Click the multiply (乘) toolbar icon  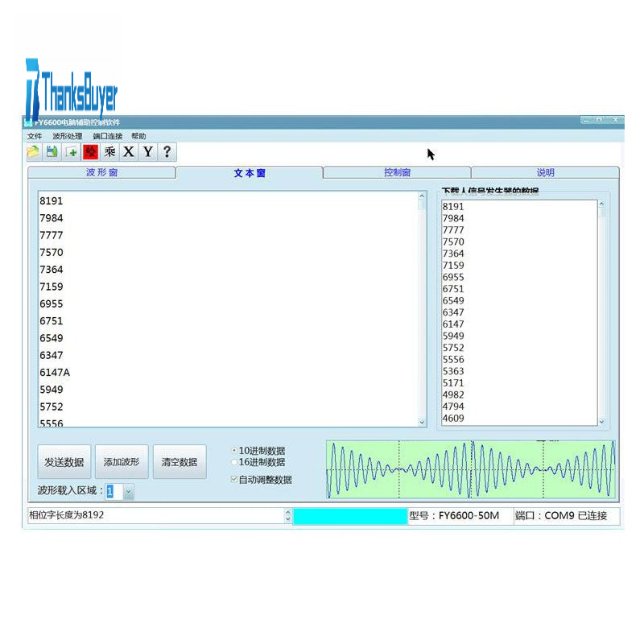pyautogui.click(x=110, y=152)
